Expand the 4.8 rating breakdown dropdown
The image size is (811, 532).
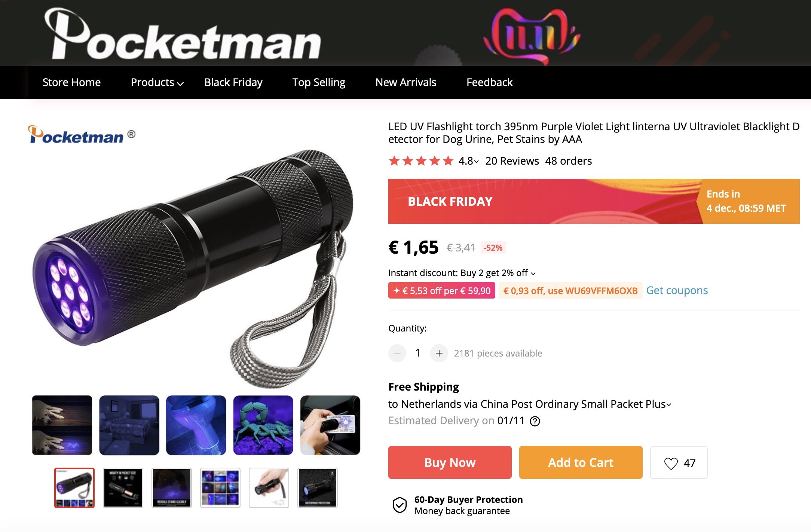coord(469,161)
